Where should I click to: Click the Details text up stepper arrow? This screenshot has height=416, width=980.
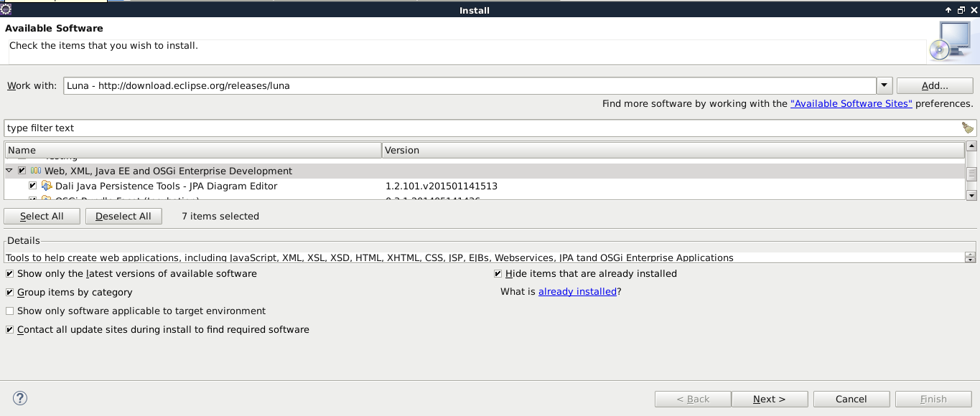(x=970, y=255)
